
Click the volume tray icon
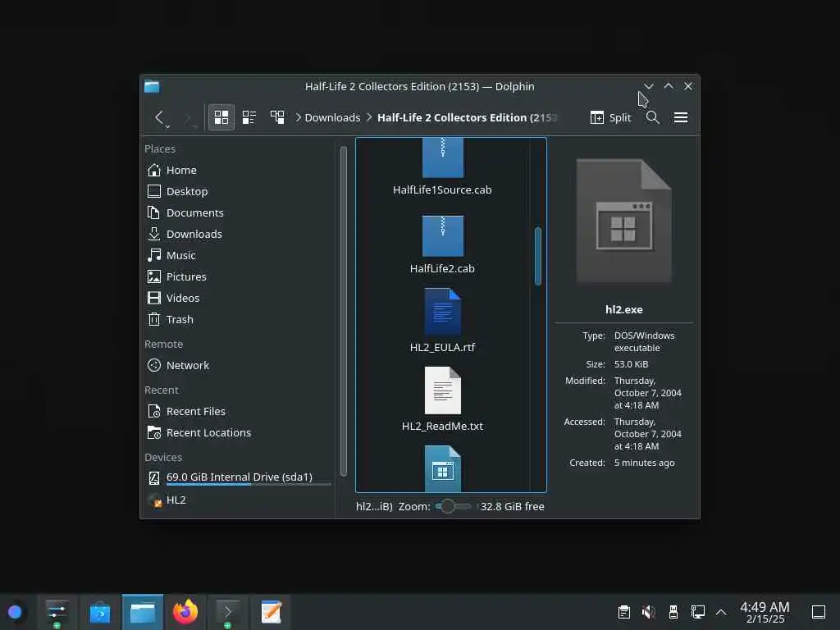649,612
